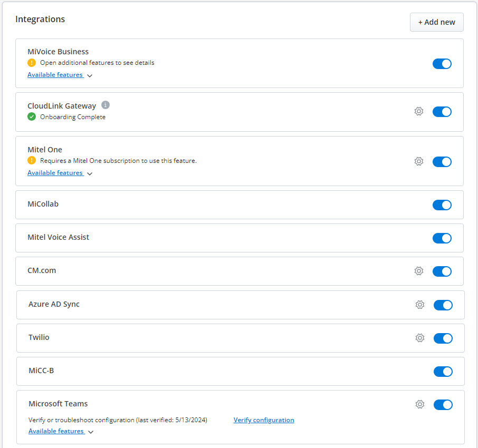
Task: Open Azure AD Sync settings gear
Action: pyautogui.click(x=420, y=305)
